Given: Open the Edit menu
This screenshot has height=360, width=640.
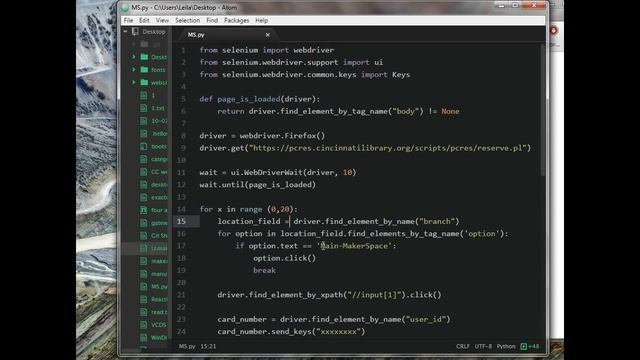Looking at the screenshot, I should tap(144, 20).
